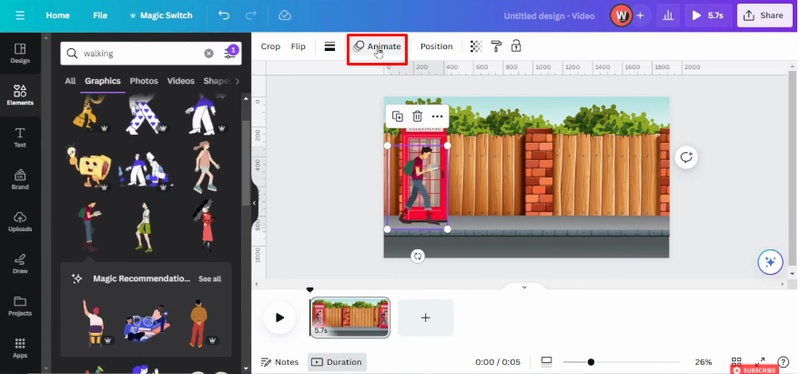Screen dimensions: 800x374
Task: Open the line weight style icon
Action: click(x=330, y=46)
